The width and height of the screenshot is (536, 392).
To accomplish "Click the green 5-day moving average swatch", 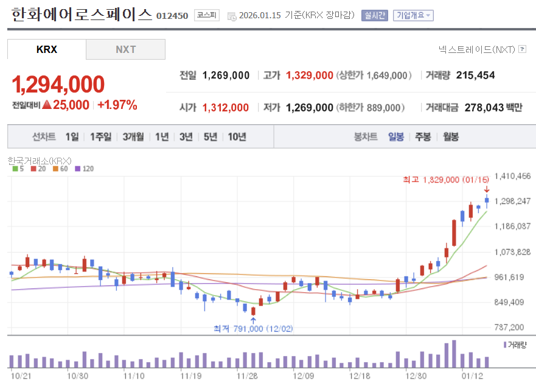I will click(15, 169).
